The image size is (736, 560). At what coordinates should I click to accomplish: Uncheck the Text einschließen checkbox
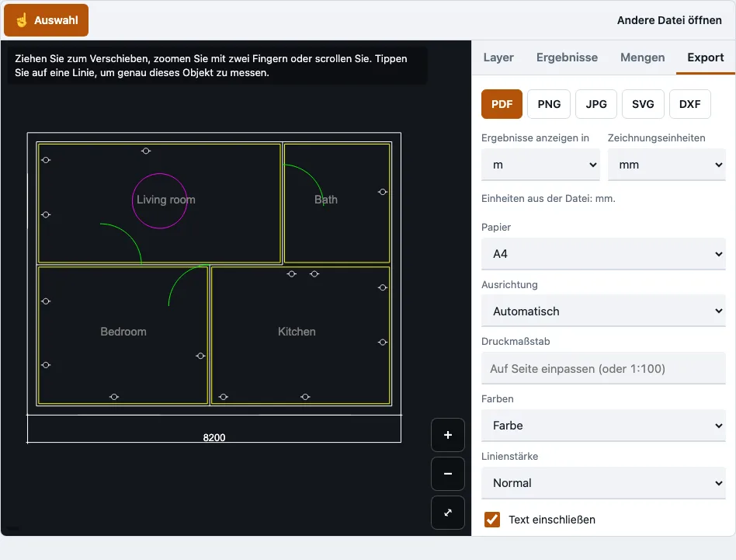tap(492, 520)
